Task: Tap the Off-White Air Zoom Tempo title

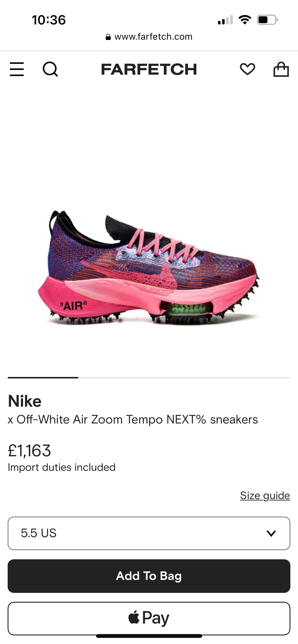Action: (133, 420)
